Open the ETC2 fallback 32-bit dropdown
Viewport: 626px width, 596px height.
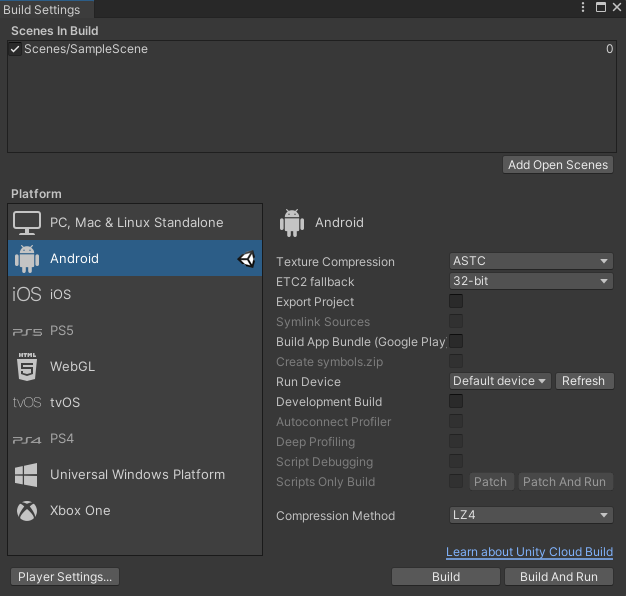pos(531,281)
